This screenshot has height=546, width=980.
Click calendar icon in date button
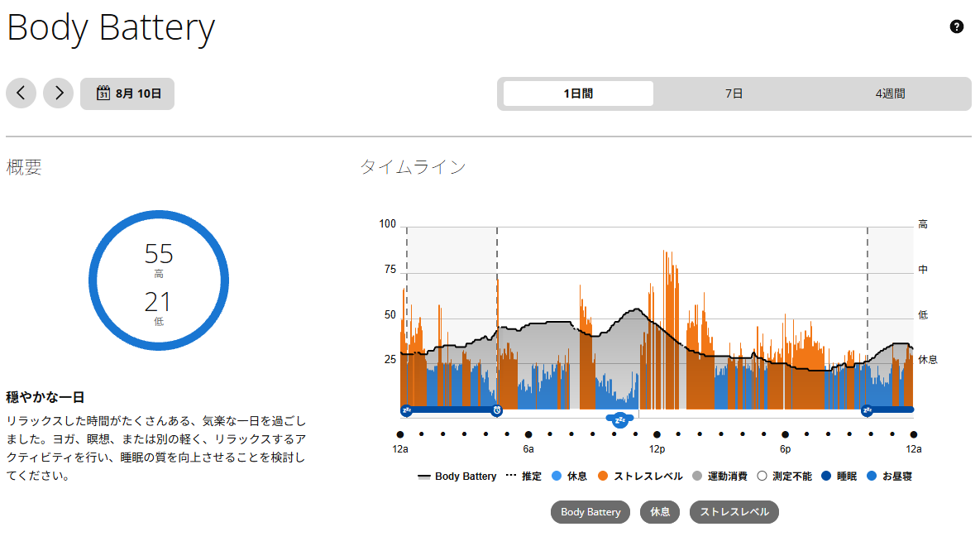point(103,93)
